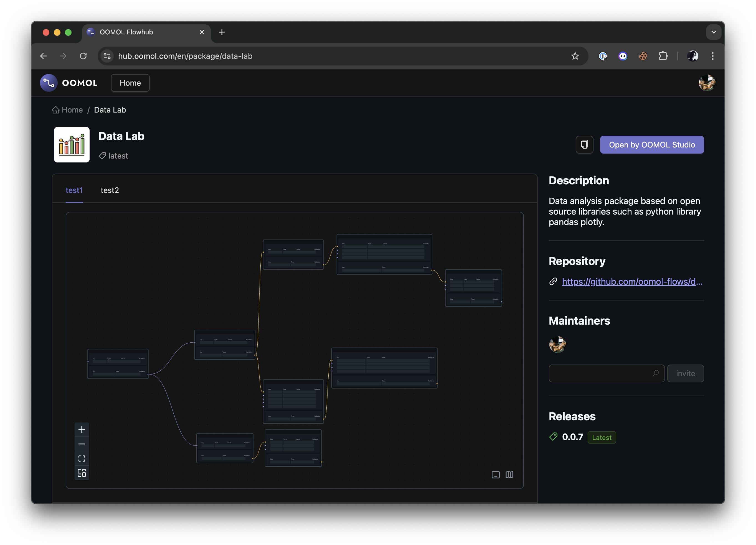Open Home via the breadcrumb house icon
This screenshot has height=545, width=756.
56,109
